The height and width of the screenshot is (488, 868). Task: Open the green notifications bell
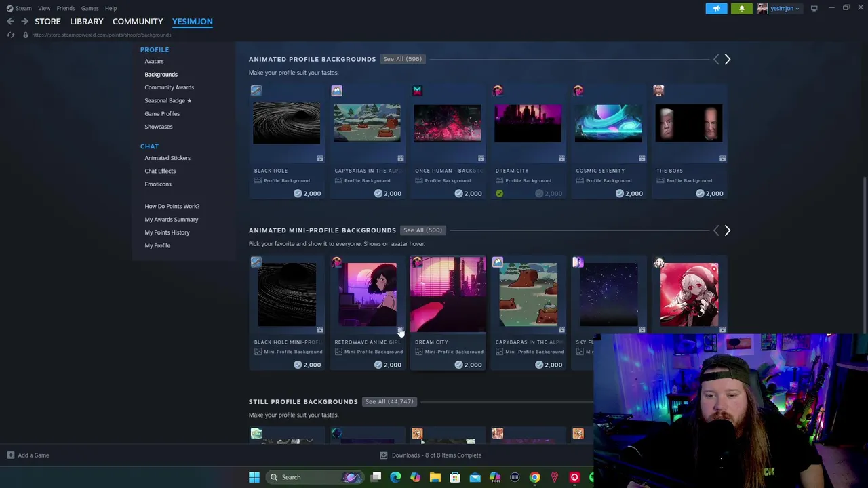click(x=741, y=8)
